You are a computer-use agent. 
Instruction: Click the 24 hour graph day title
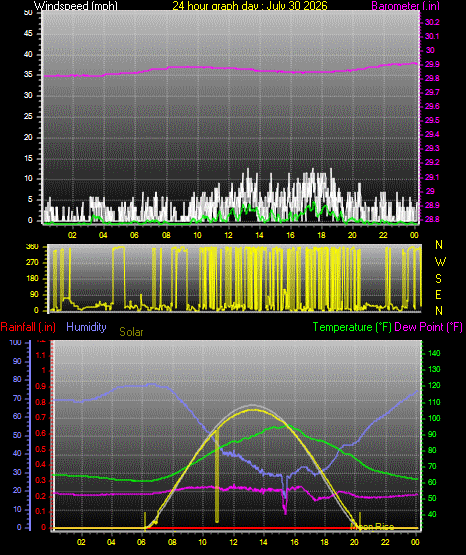pyautogui.click(x=250, y=6)
